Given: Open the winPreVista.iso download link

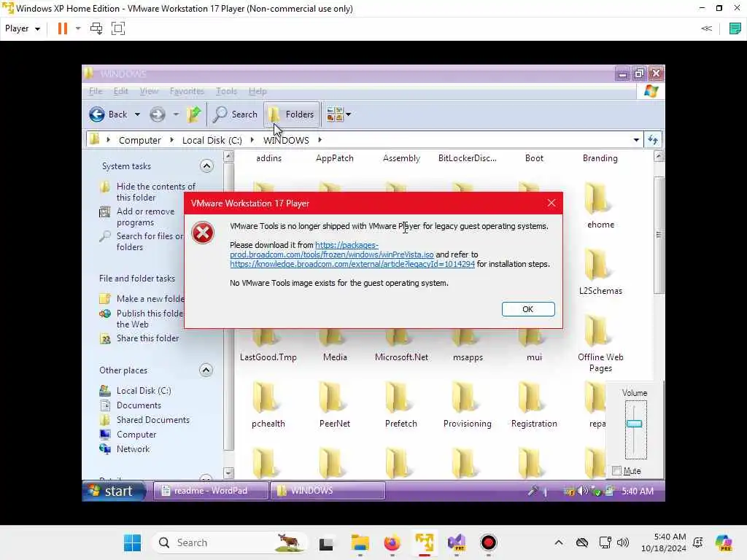Looking at the screenshot, I should tap(332, 249).
